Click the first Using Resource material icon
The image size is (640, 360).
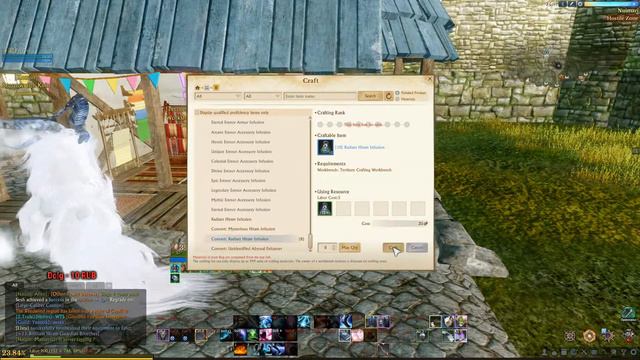(x=325, y=209)
